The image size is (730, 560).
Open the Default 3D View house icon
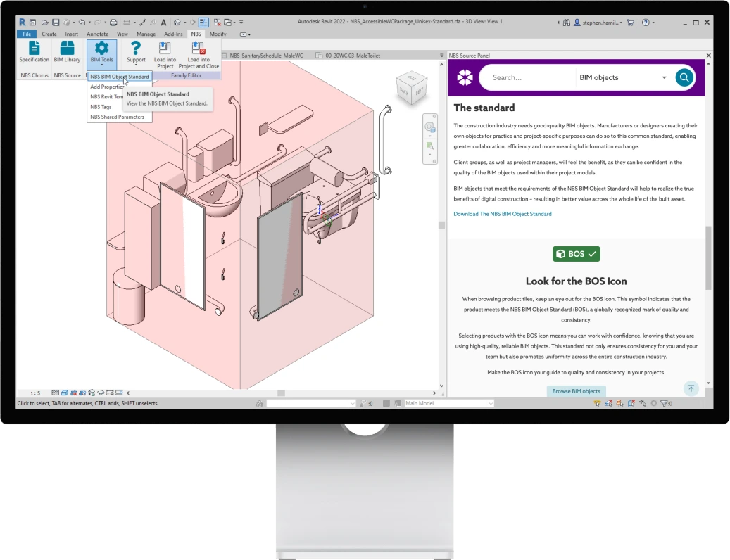177,21
